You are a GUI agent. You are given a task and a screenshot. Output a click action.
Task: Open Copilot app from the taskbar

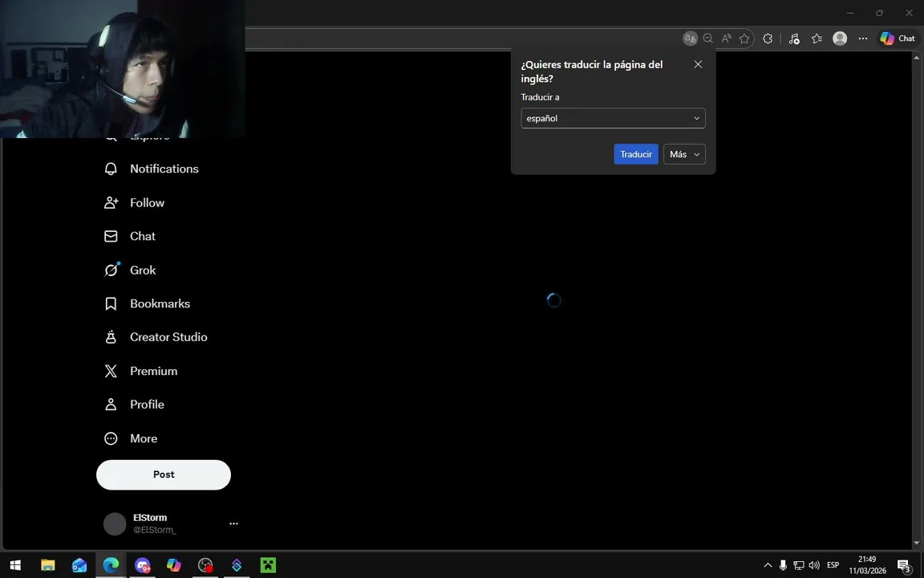[174, 565]
